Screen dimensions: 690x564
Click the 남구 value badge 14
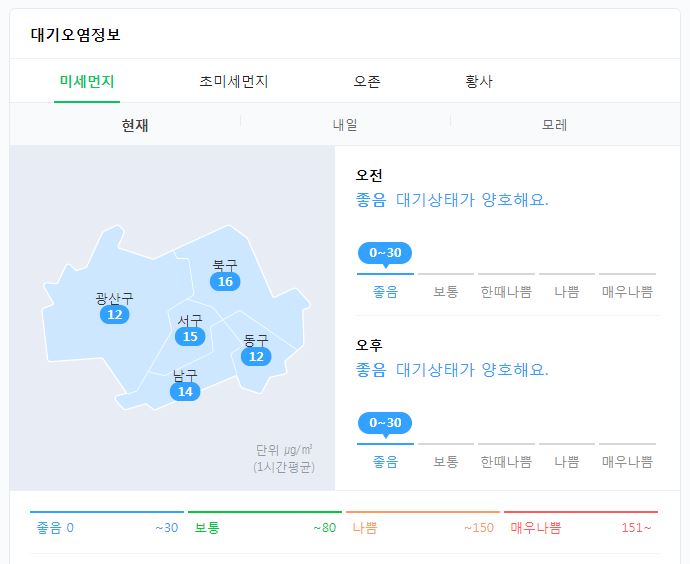pyautogui.click(x=185, y=391)
